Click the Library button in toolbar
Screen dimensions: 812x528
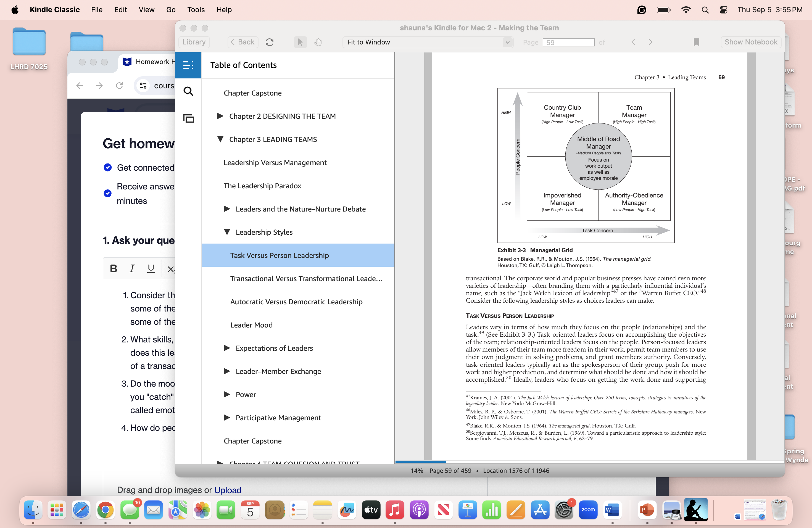pyautogui.click(x=194, y=42)
